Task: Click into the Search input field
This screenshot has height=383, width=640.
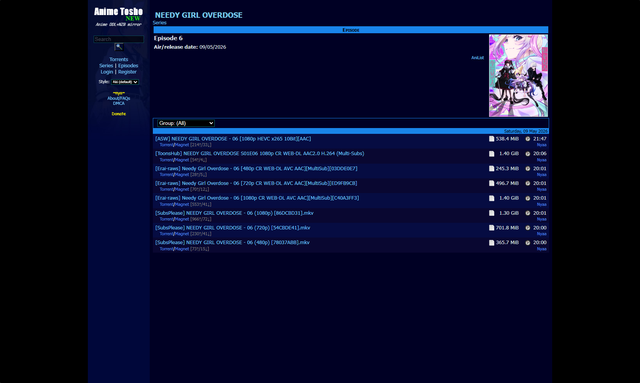Action: click(x=118, y=39)
